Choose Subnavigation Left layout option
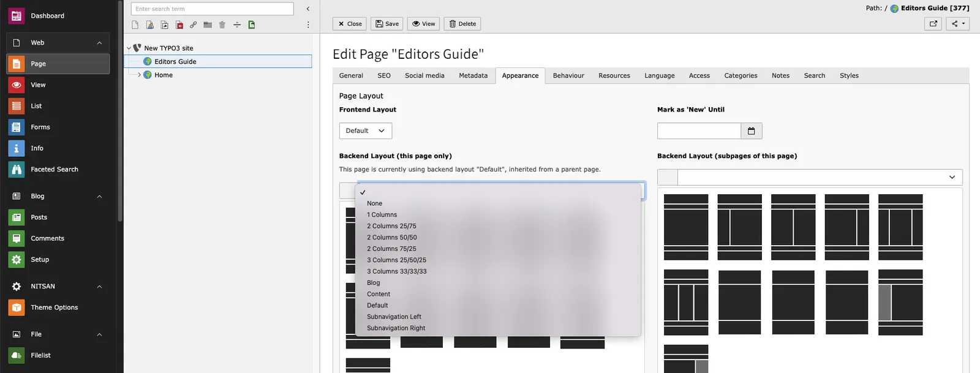The height and width of the screenshot is (373, 980). 498,317
